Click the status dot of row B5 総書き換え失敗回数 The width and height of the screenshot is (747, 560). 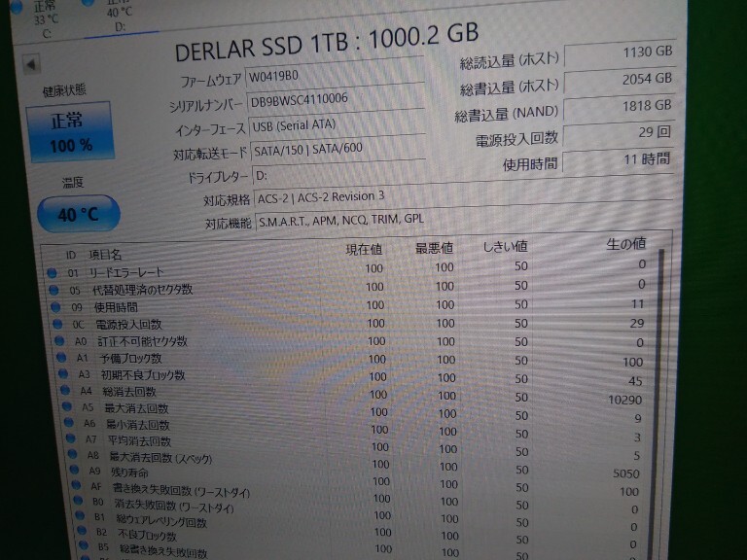[84, 545]
